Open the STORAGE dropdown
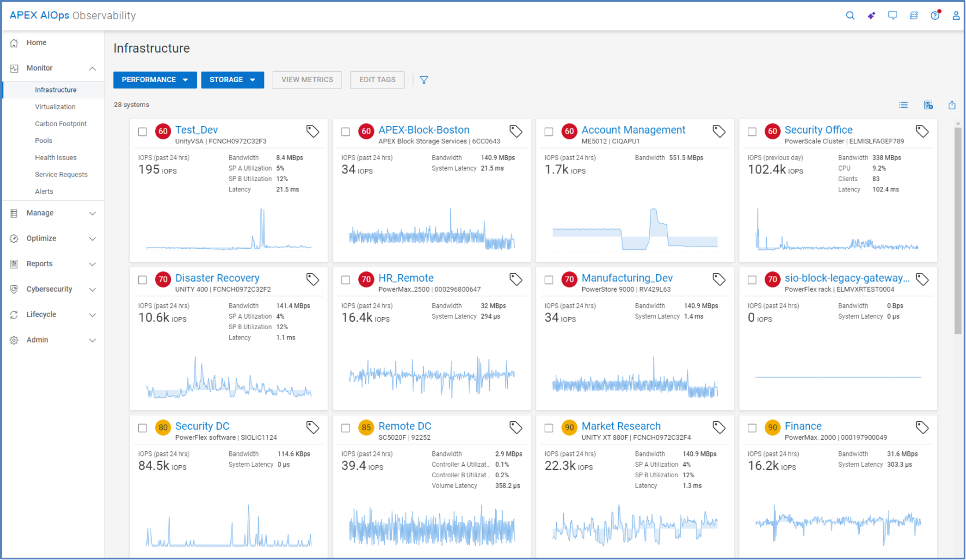The image size is (966, 560). [233, 80]
